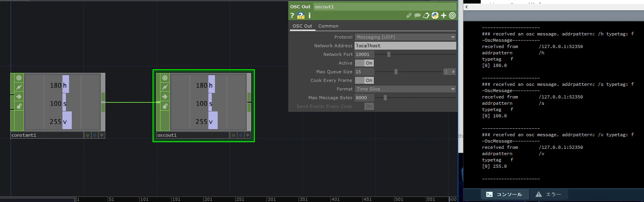Click green dot flag below oscout1 node
The height and width of the screenshot is (202, 644).
coord(233,135)
